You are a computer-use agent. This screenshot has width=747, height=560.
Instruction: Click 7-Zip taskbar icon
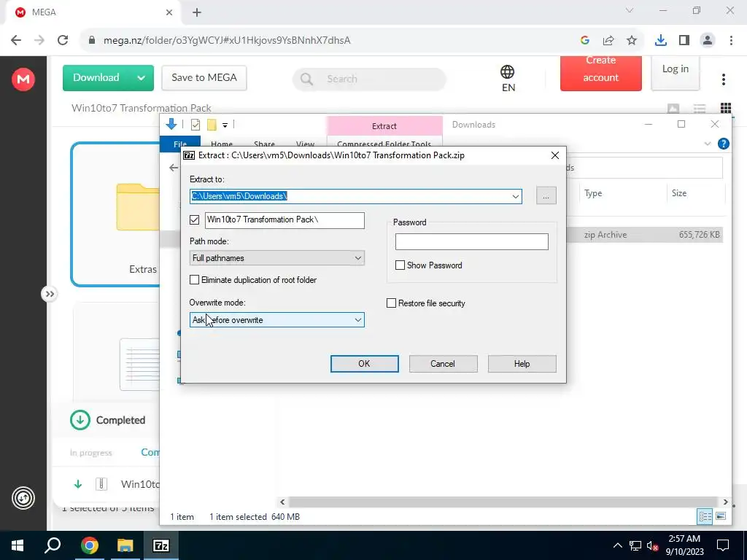coord(161,545)
